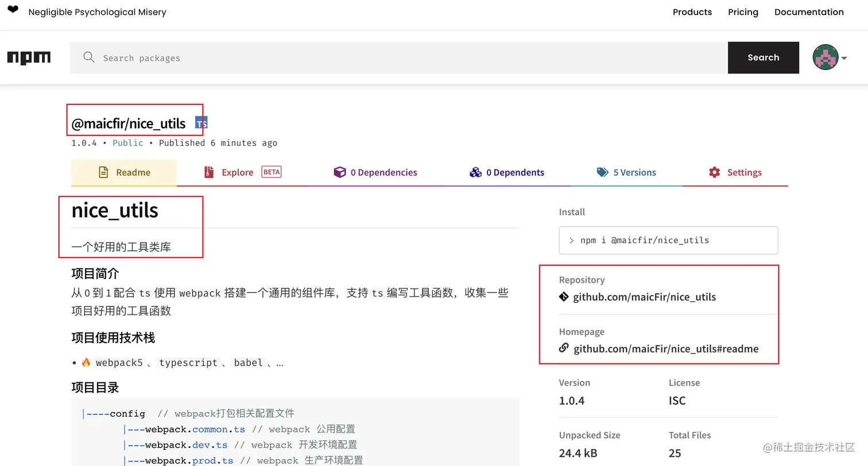Click the git icon next to the repository link
This screenshot has width=868, height=466.
pos(564,297)
